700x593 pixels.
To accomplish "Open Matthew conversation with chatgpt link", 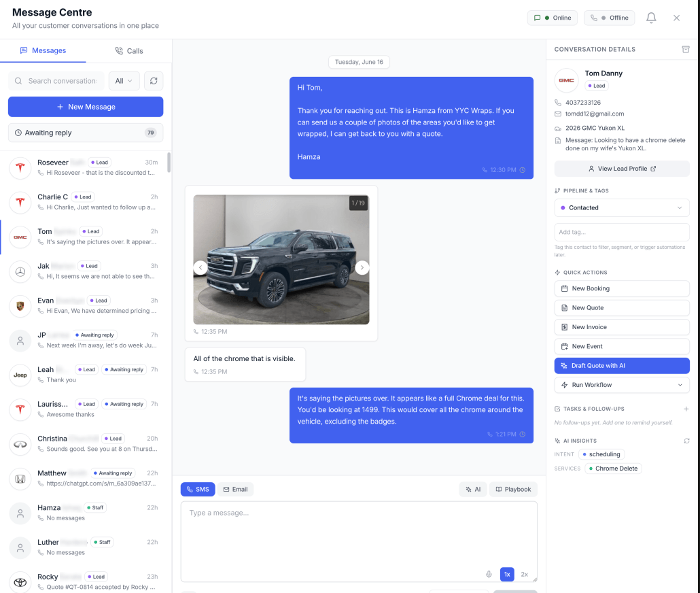I will point(86,478).
